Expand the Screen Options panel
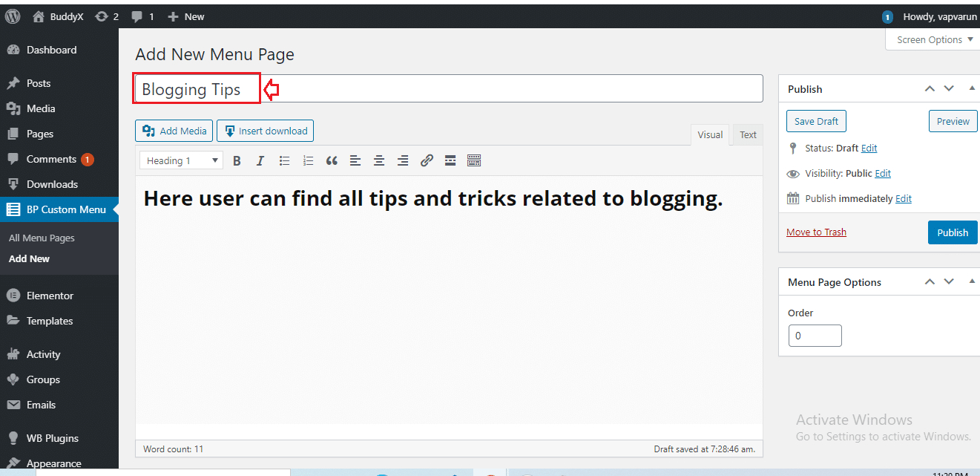The width and height of the screenshot is (980, 476). 934,40
